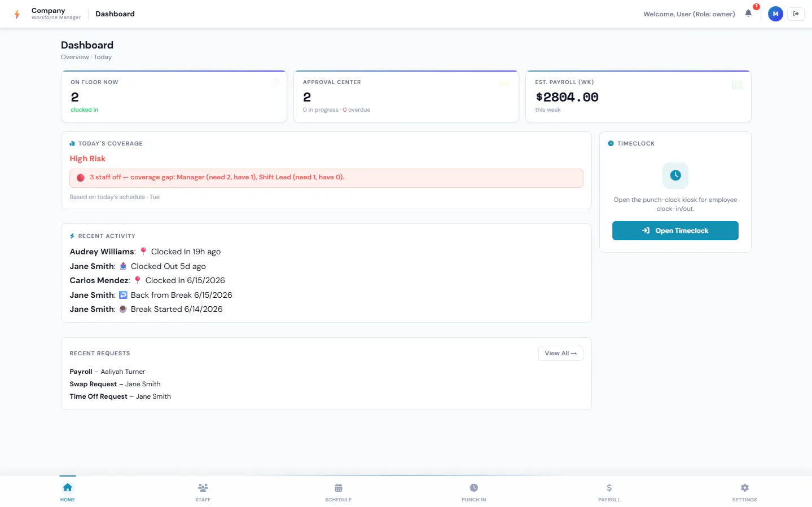This screenshot has height=507, width=812.
Task: Click the 'Overview · Today' subtitle
Action: click(x=86, y=57)
